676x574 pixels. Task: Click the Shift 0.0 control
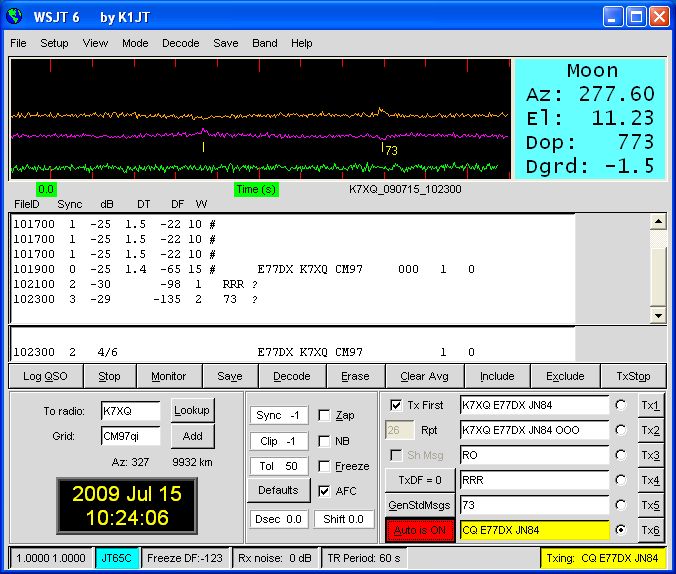(x=344, y=519)
